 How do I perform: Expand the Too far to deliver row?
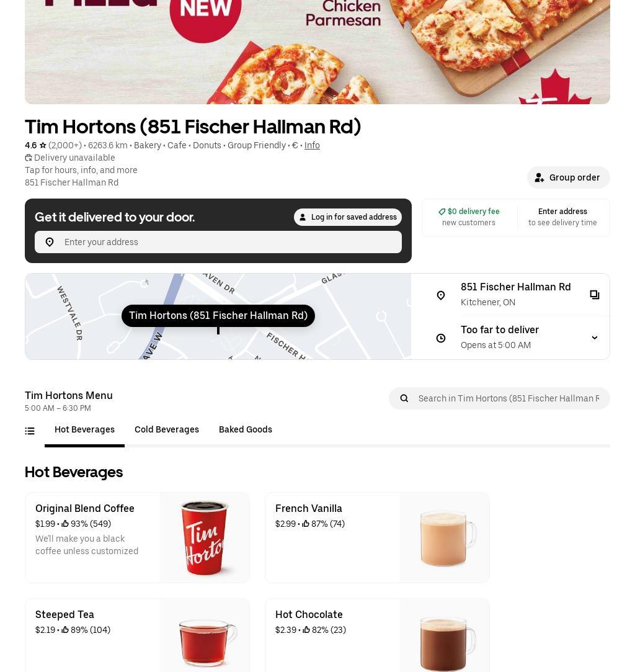[x=510, y=338]
